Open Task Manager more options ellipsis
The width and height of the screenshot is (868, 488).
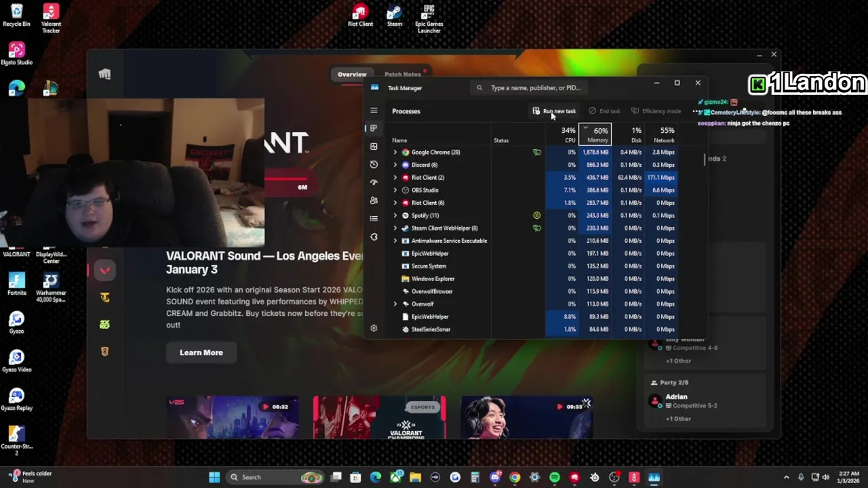pos(695,111)
